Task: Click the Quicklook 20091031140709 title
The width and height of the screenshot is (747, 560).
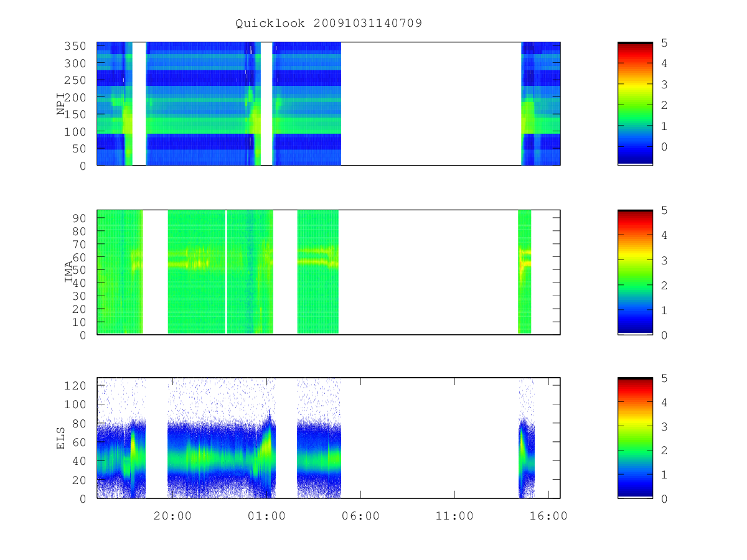Action: tap(329, 23)
